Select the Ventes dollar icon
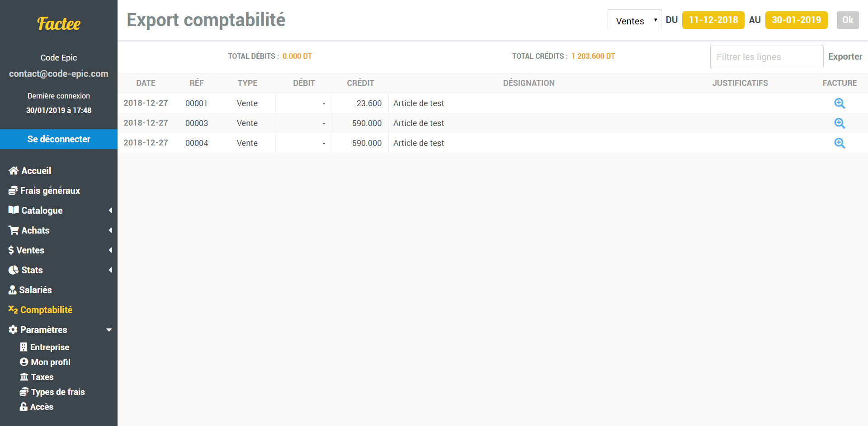868x426 pixels. tap(11, 250)
